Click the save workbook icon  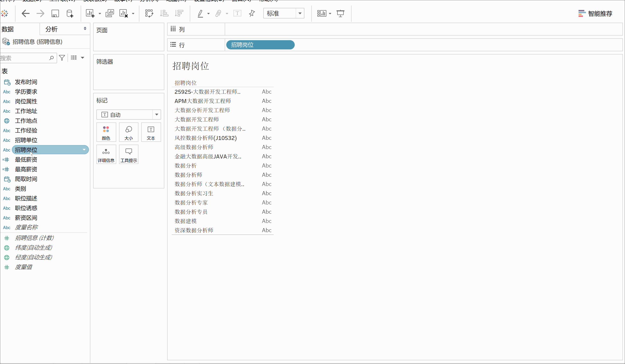pyautogui.click(x=55, y=13)
